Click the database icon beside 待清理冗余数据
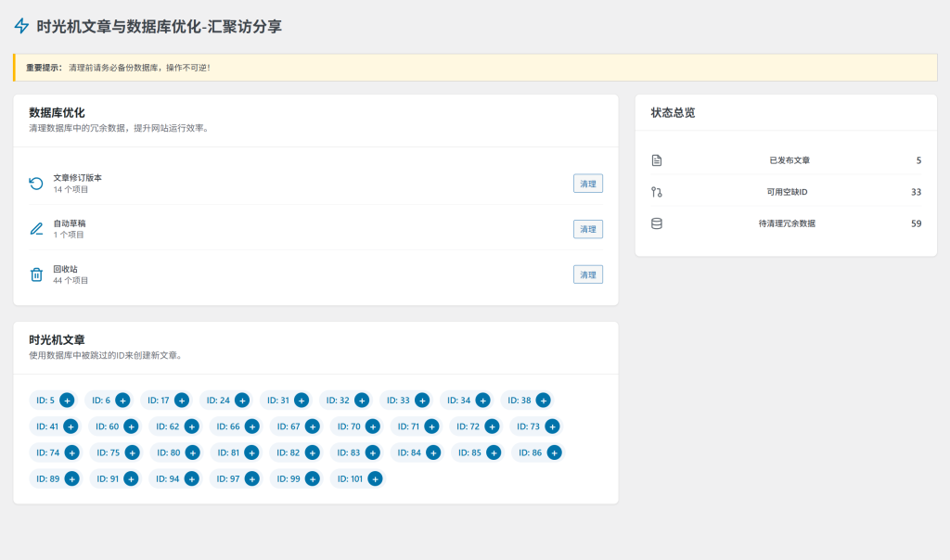Screen dimensions: 950x560 click(657, 223)
